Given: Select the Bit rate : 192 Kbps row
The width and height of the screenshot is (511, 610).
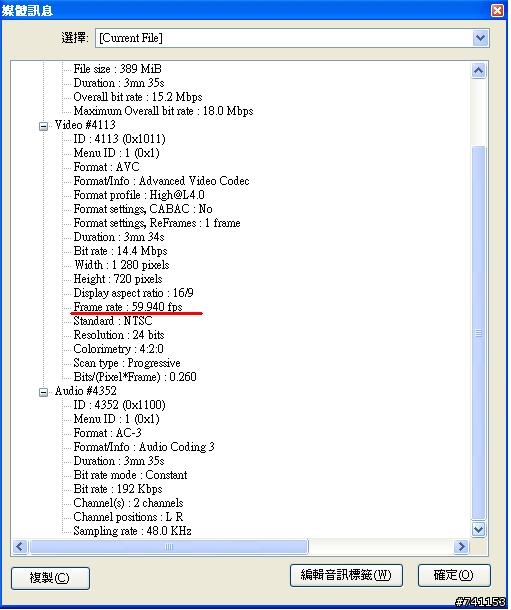Looking at the screenshot, I should pos(118,489).
